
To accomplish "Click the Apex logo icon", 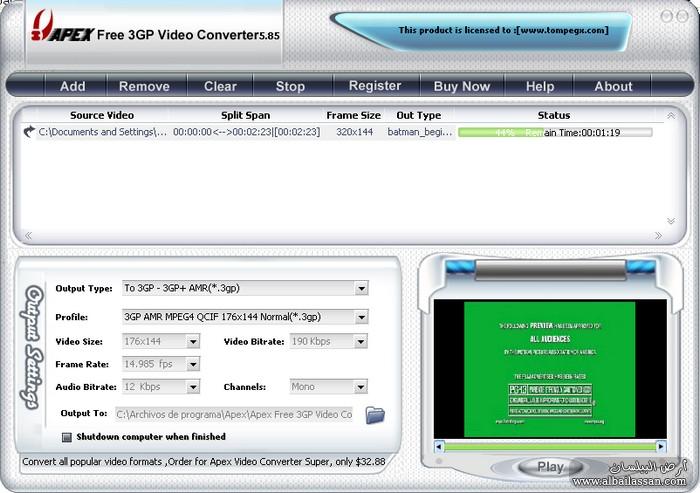I will click(62, 27).
